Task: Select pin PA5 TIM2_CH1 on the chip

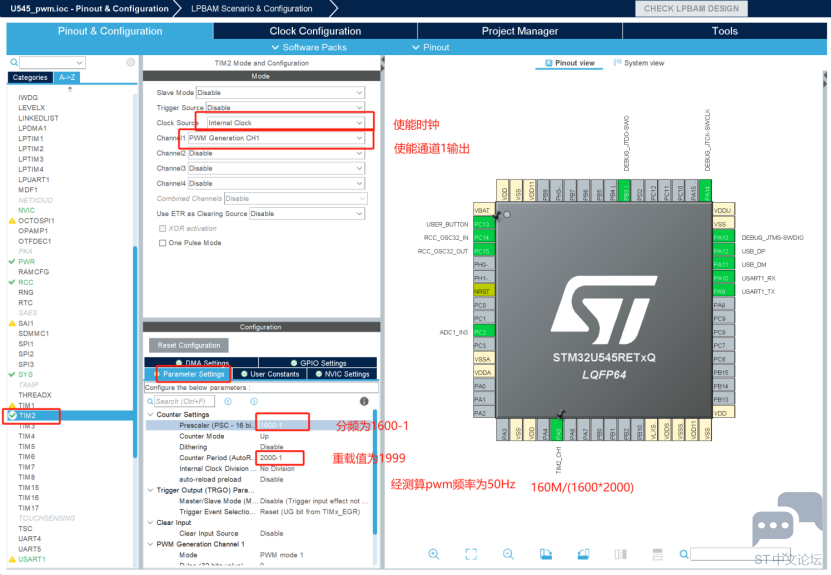Action: coord(558,430)
